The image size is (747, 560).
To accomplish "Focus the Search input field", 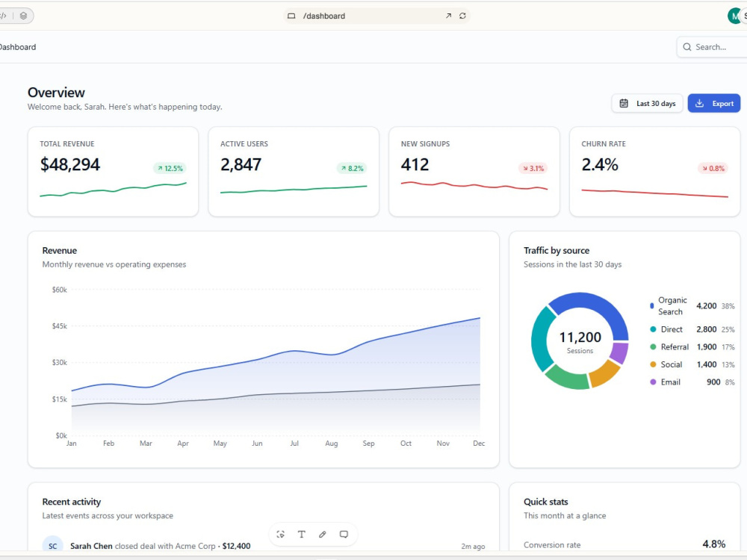I will coord(712,46).
